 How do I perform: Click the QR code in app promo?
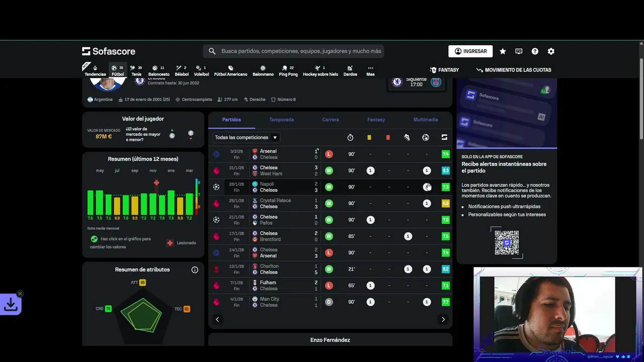pos(507,243)
